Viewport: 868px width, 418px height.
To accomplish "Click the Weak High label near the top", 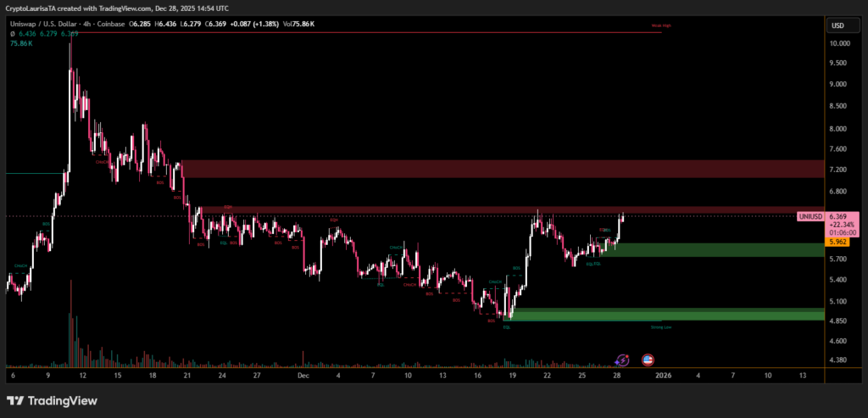I will pyautogui.click(x=660, y=27).
